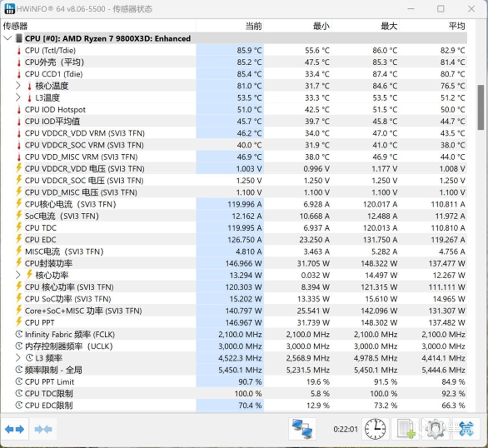Image resolution: width=488 pixels, height=448 pixels.
Task: Maximize the HWiNFO sensor window
Action: pyautogui.click(x=441, y=8)
